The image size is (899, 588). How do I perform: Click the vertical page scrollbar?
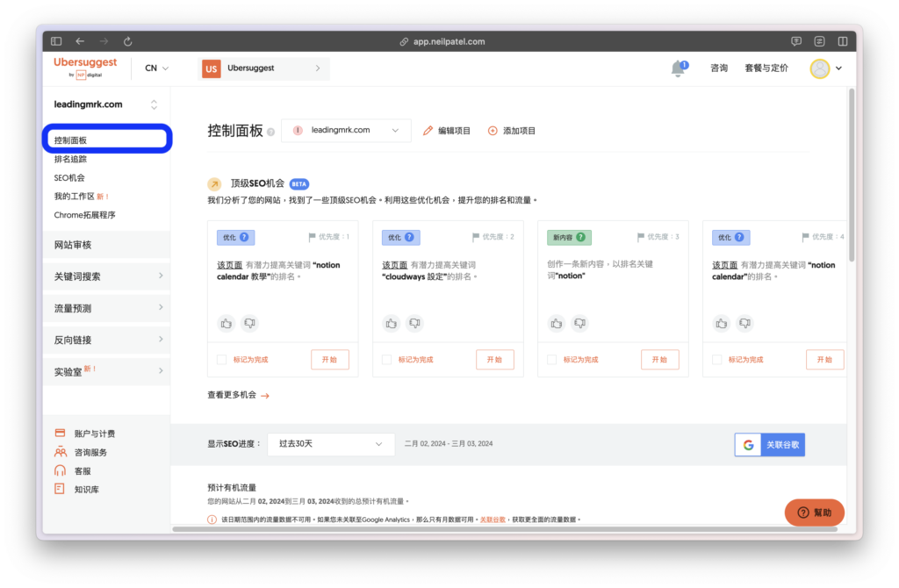852,175
